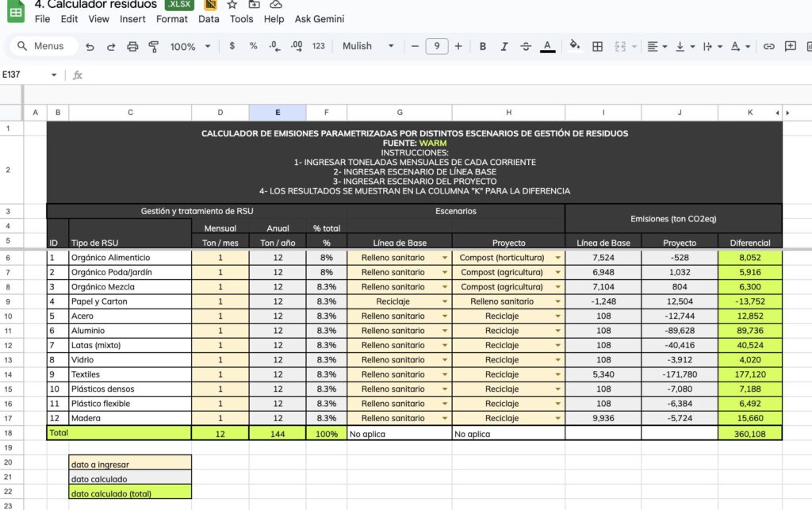812x510 pixels.
Task: Undo the last action
Action: point(88,46)
